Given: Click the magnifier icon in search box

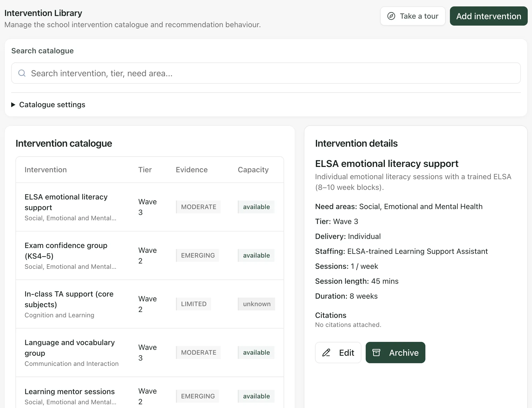Looking at the screenshot, I should point(22,73).
